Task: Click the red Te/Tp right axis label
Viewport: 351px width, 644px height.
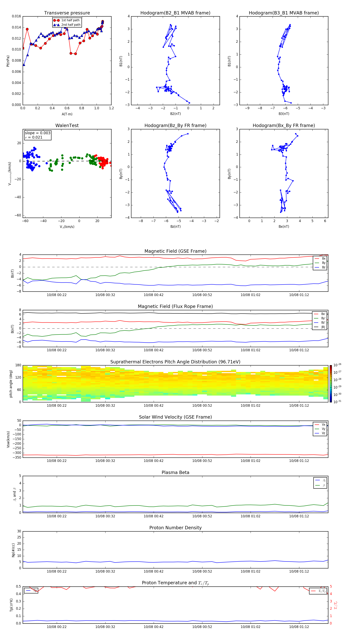Action: click(x=336, y=605)
